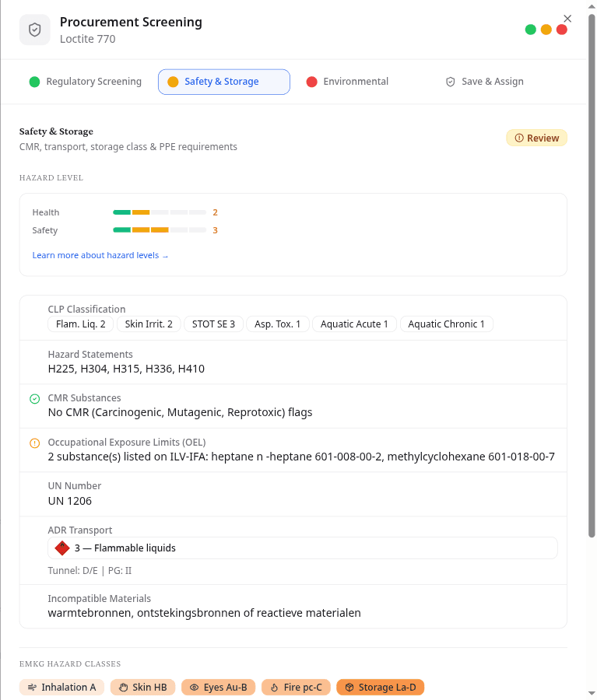Click the Loctite 770 product name

coord(88,40)
